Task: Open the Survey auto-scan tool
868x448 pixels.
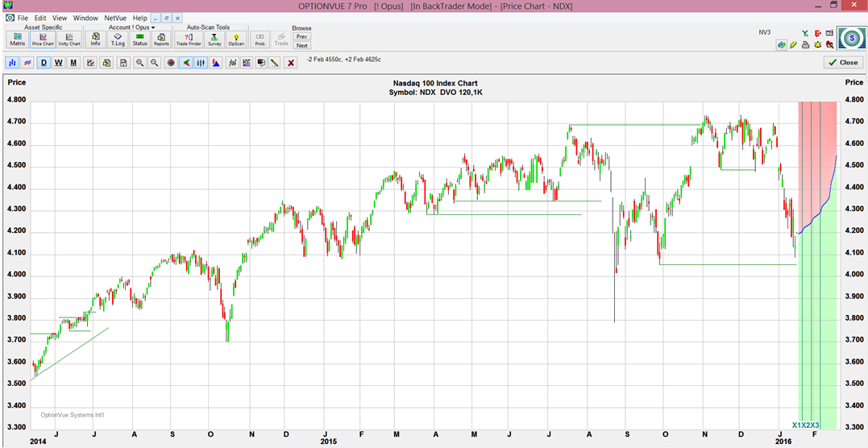Action: [x=215, y=39]
